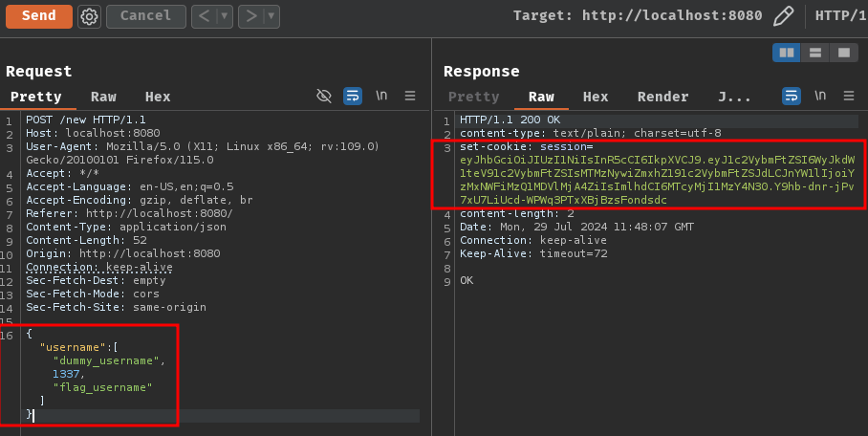Click the "flag_username" JSON value
This screenshot has width=868, height=436.
[102, 387]
